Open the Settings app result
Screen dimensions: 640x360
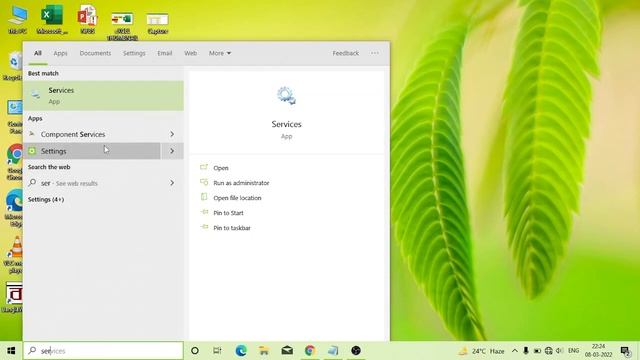click(x=92, y=151)
